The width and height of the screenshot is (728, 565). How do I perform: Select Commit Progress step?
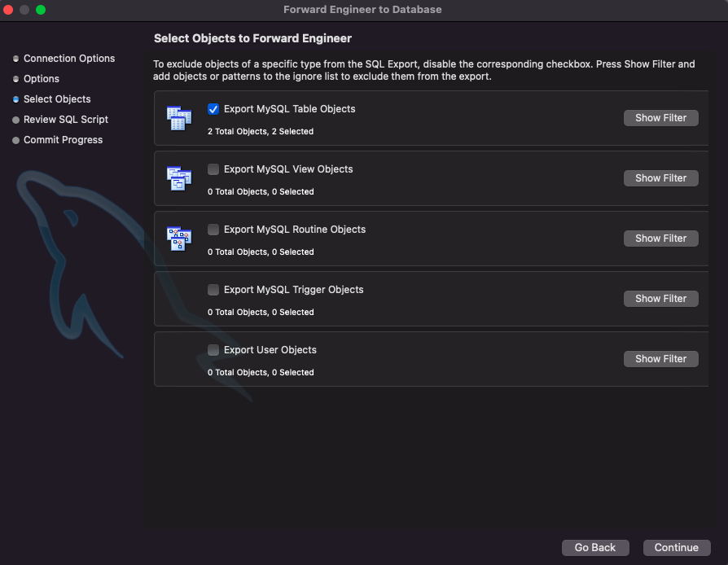(58, 140)
